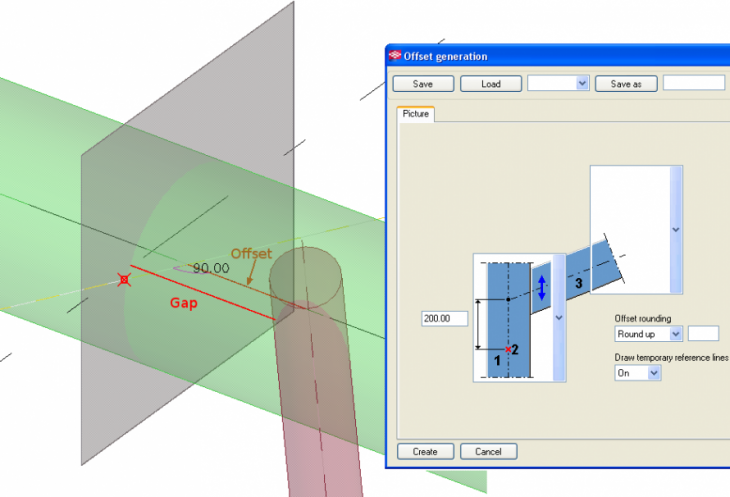Click the 200.00 offset value field
730x497 pixels.
(445, 319)
